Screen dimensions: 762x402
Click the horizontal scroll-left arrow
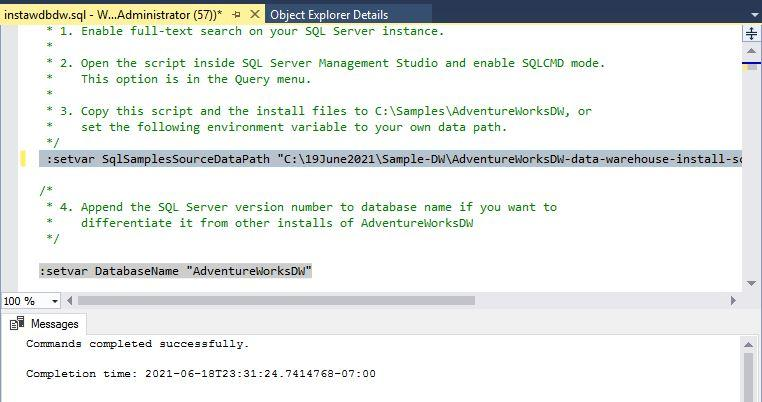tap(69, 301)
